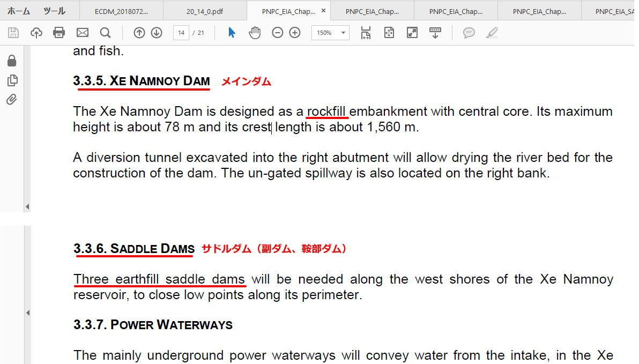Click the red メインダム annotation
This screenshot has height=364, width=639.
pyautogui.click(x=246, y=81)
